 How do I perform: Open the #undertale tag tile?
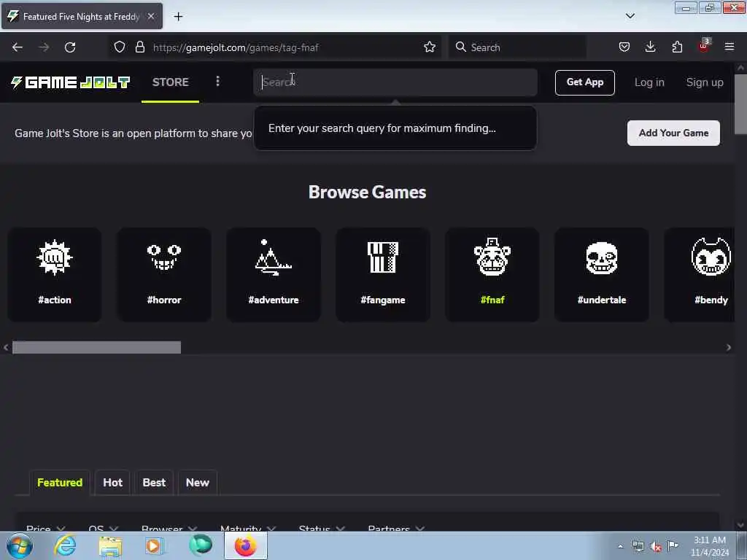(x=602, y=274)
